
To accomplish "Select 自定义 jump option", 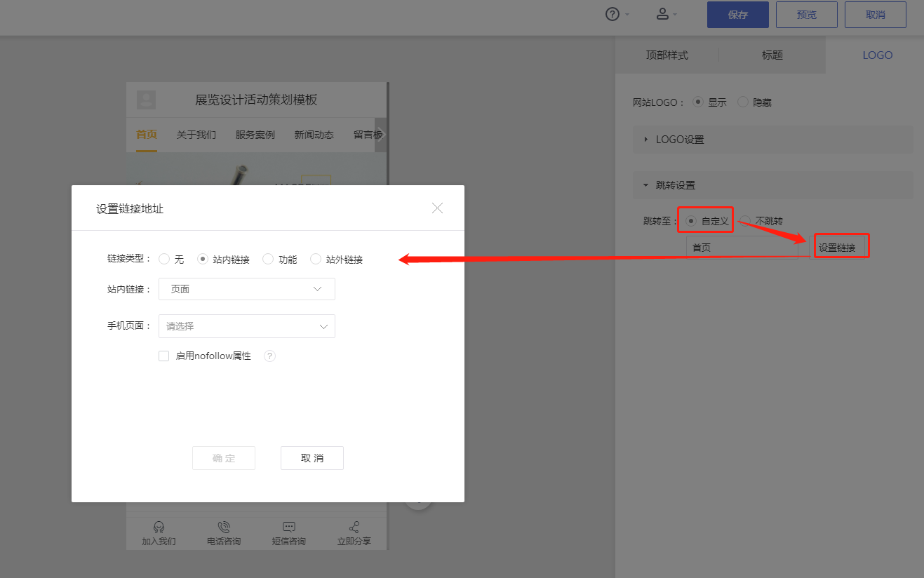I will click(691, 221).
